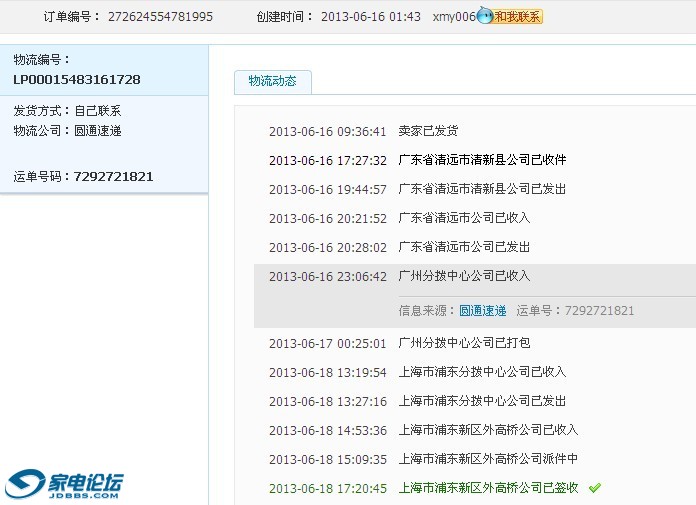Click the green signed-for checkmark icon
This screenshot has width=696, height=505.
coord(595,488)
